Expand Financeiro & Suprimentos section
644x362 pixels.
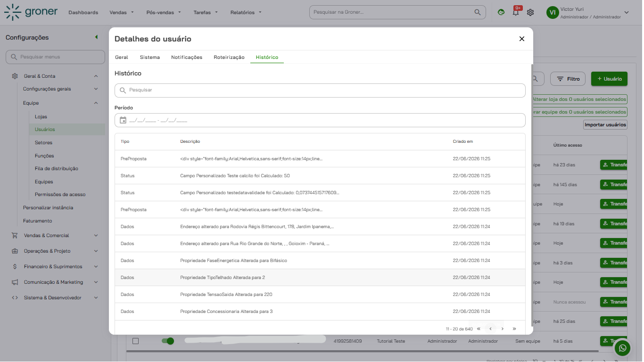pos(96,266)
